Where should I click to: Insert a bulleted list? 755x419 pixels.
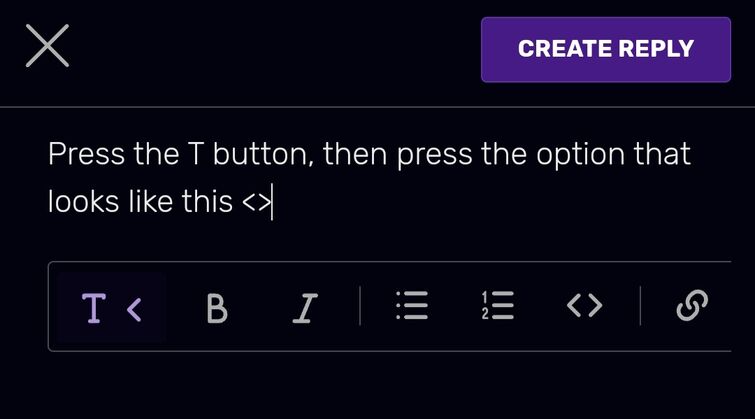tap(412, 305)
